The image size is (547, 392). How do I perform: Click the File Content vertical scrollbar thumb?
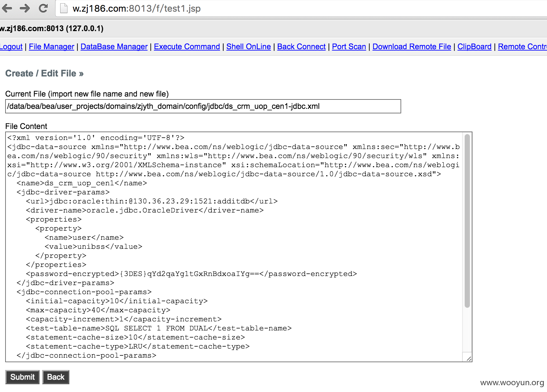pyautogui.click(x=467, y=221)
